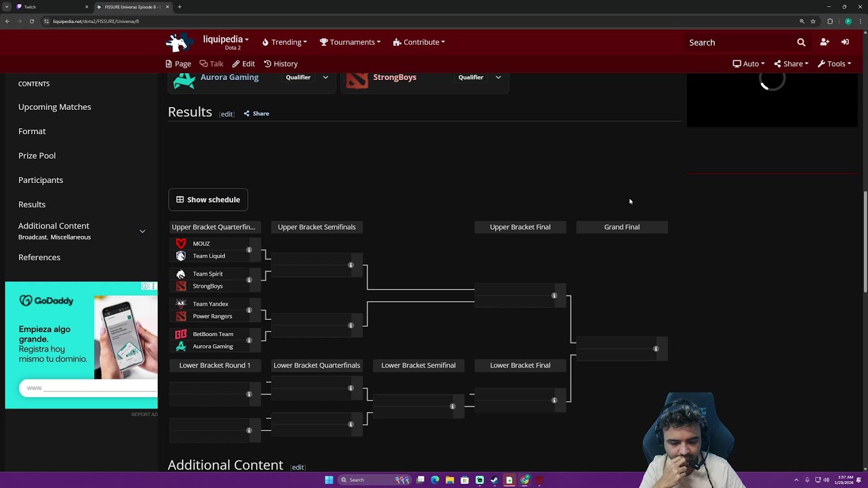Open Steam from the taskbar

pos(494,480)
